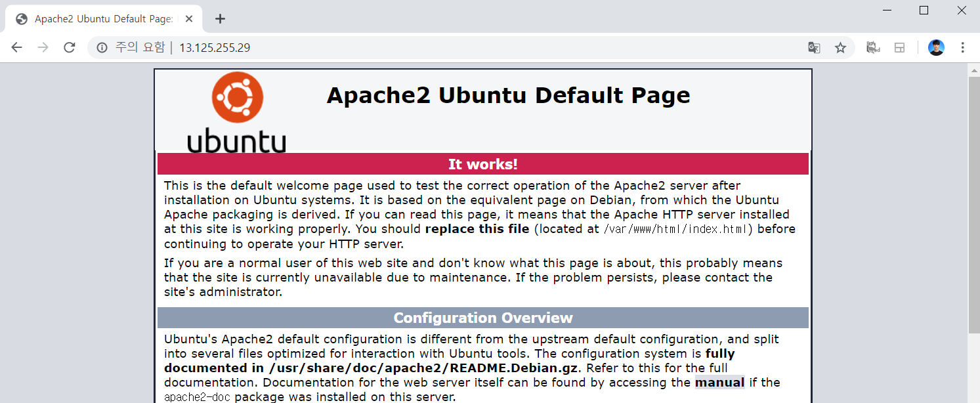Viewport: 980px width, 403px height.
Task: Click the 'Configuration Overview' section heading
Action: tap(483, 318)
